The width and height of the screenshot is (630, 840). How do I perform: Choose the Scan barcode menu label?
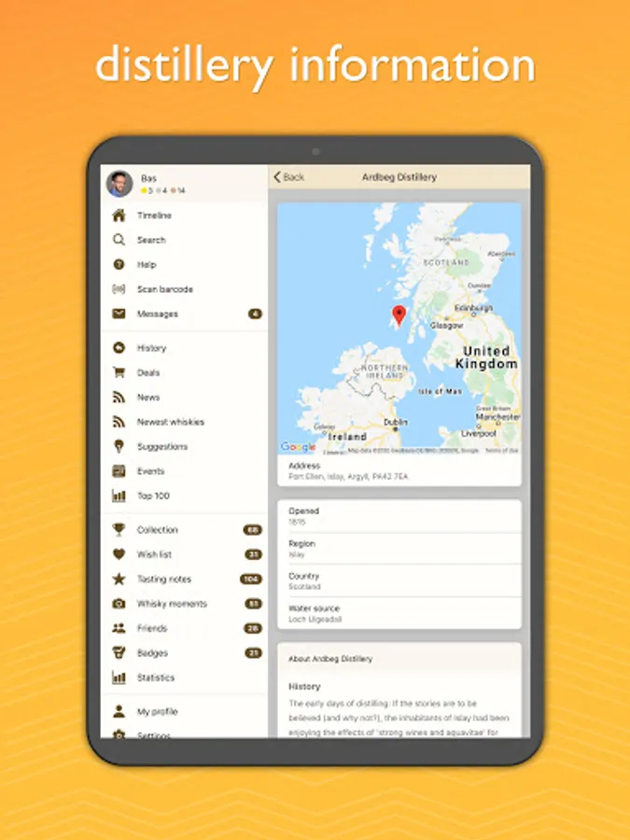click(165, 288)
